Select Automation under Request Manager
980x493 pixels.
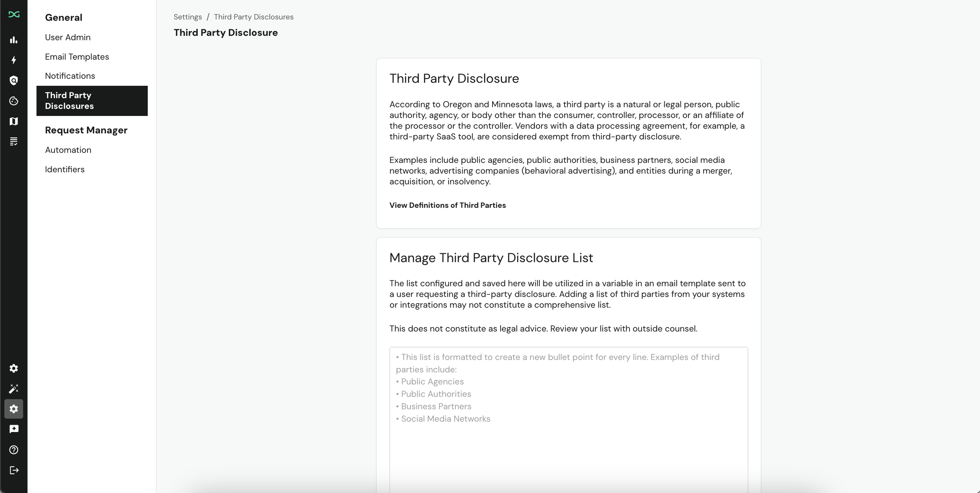(68, 150)
